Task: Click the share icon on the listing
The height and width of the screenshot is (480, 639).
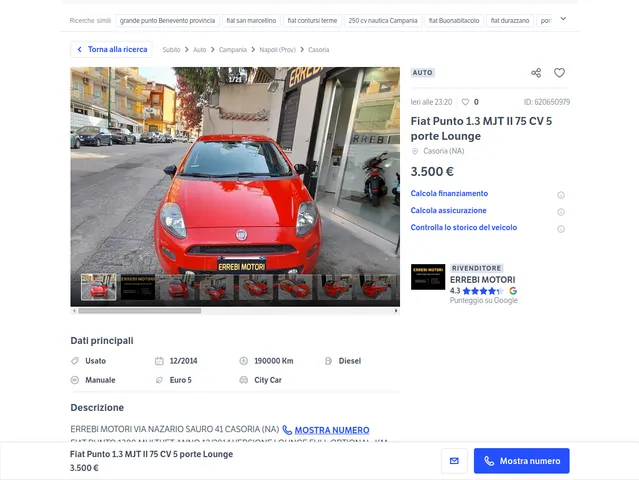Action: coord(536,73)
